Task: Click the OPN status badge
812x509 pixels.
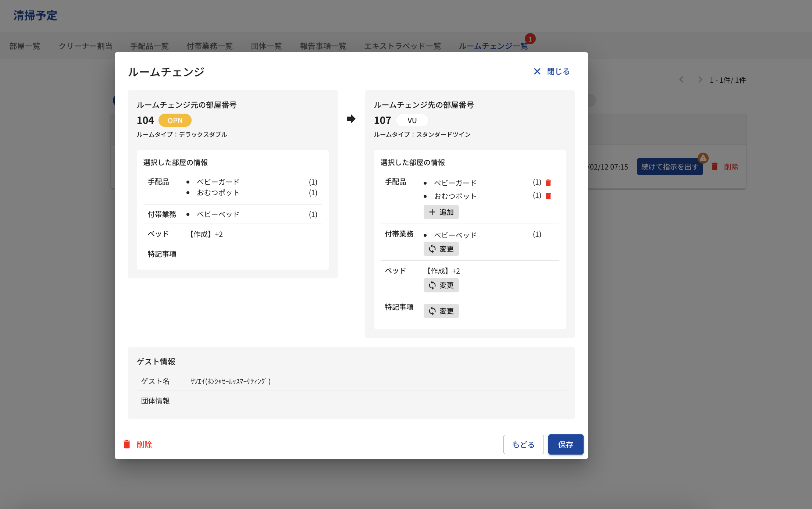Action: pos(175,121)
